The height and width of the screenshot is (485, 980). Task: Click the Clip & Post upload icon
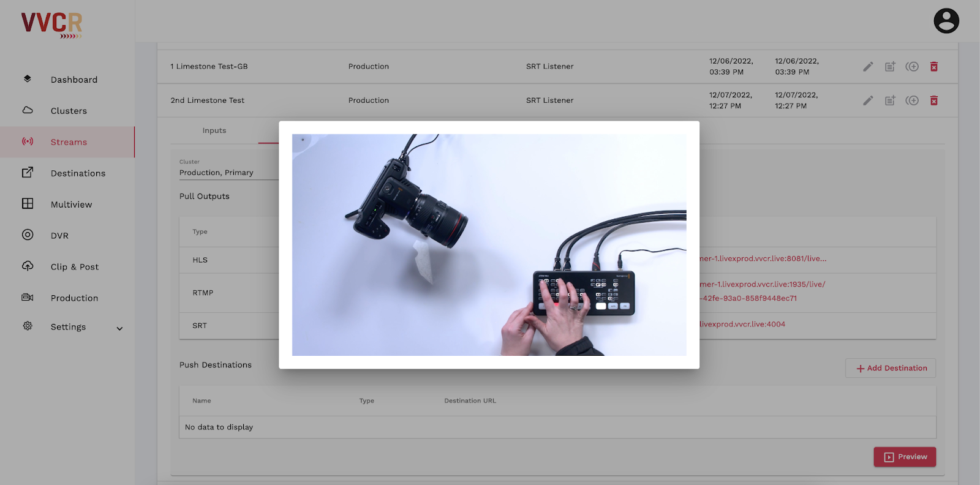(x=28, y=266)
